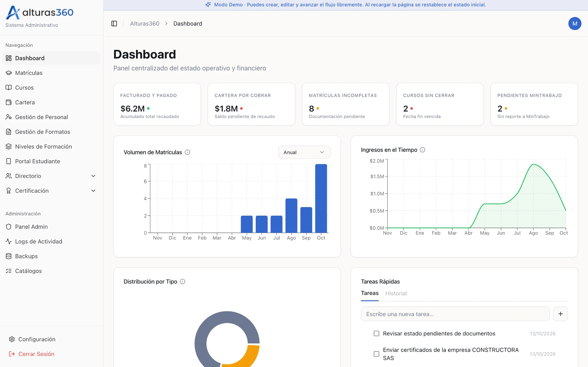Expand the Directorio submenu chevron
588x367 pixels.
pyautogui.click(x=93, y=176)
